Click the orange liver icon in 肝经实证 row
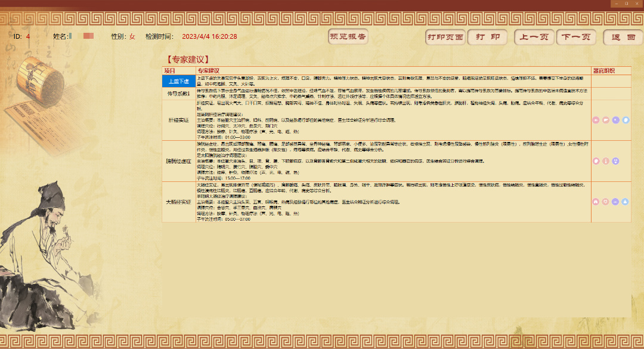 [x=606, y=120]
